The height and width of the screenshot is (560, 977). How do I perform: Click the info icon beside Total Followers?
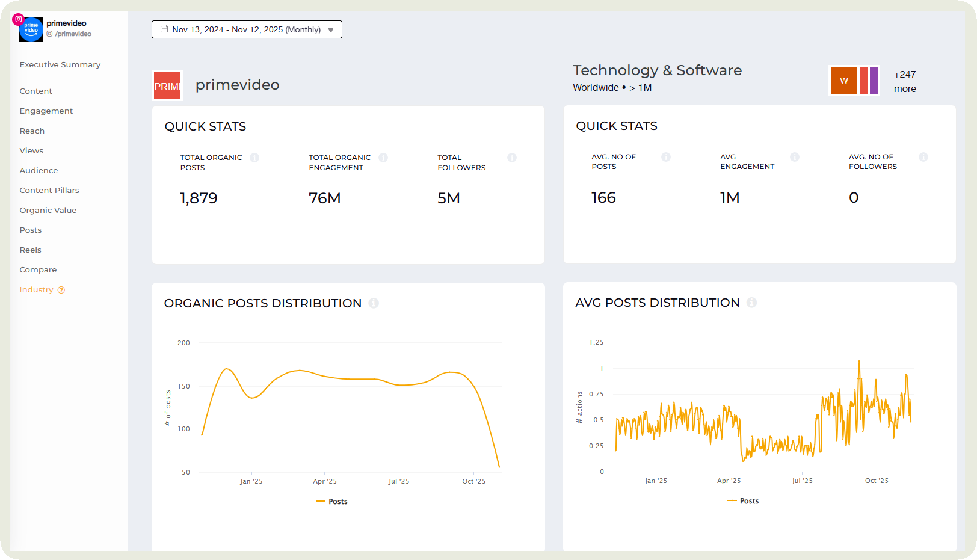click(x=512, y=158)
